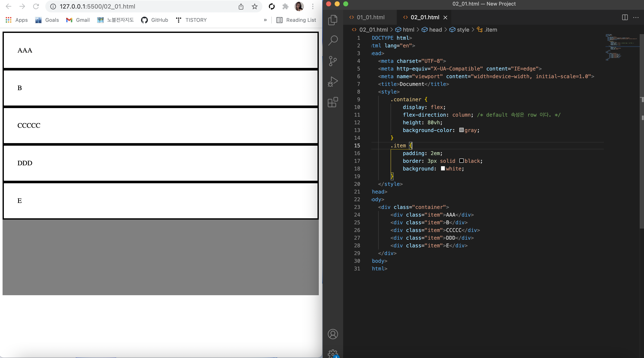Open the Source Control view
Screen dimensions: 644x358
tap(333, 61)
